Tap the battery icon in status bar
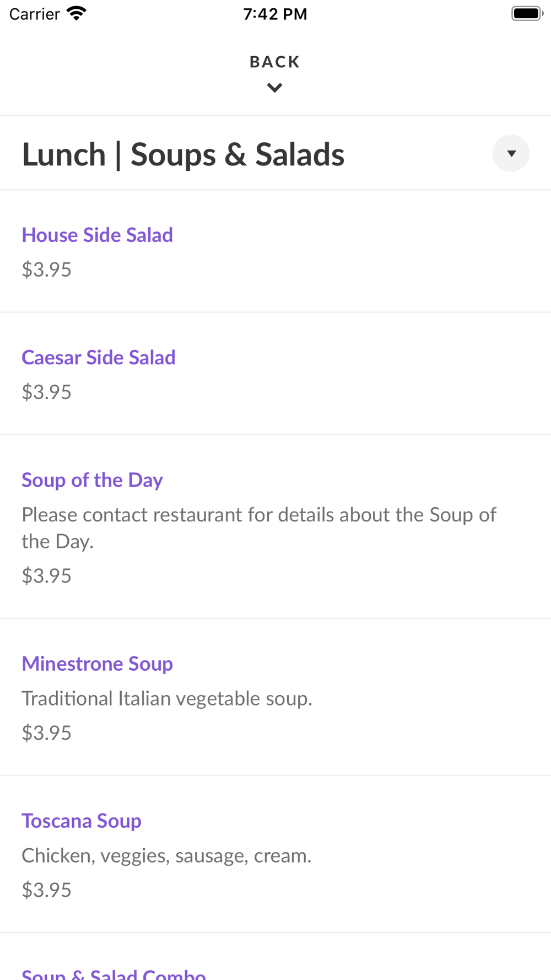 tap(526, 14)
